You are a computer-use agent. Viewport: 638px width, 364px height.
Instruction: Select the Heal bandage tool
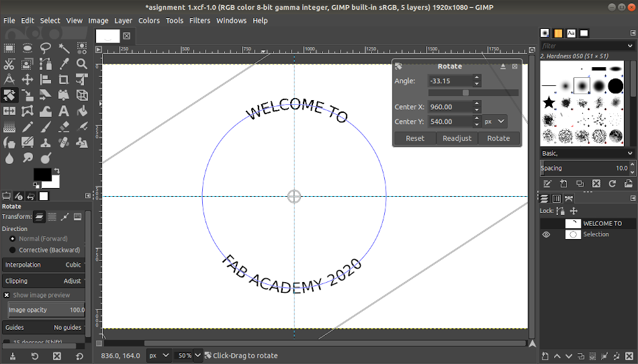pos(64,143)
